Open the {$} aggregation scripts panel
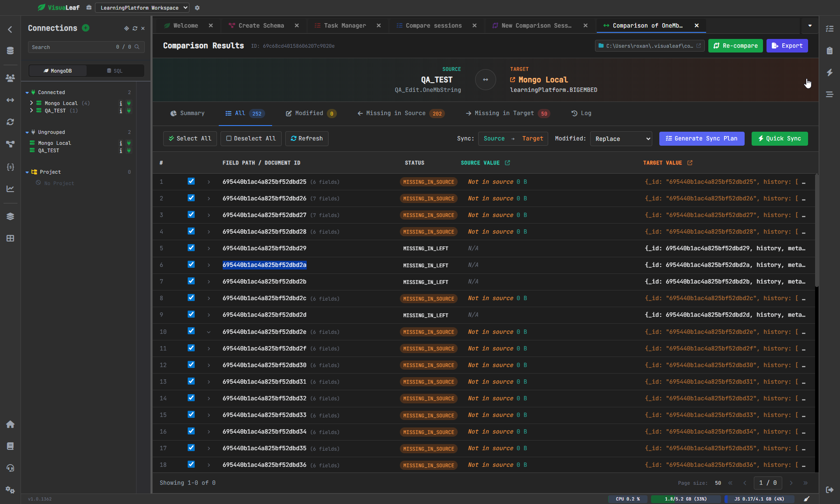 click(10, 167)
